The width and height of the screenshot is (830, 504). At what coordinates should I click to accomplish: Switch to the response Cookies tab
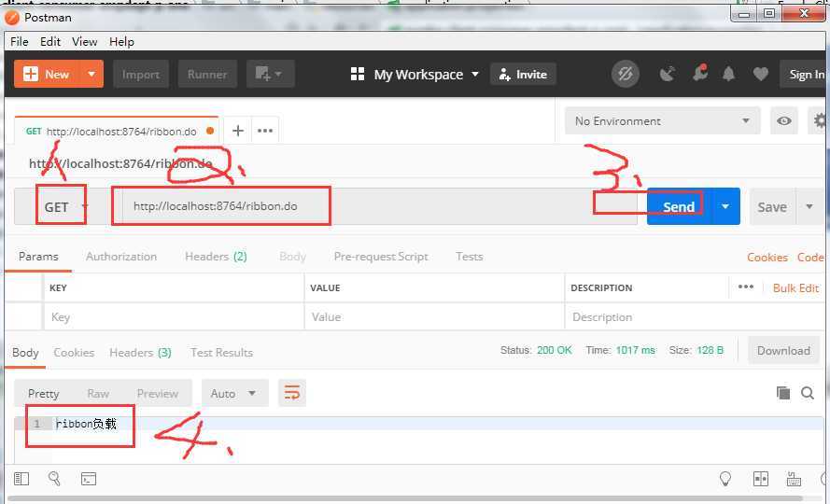pyautogui.click(x=74, y=353)
